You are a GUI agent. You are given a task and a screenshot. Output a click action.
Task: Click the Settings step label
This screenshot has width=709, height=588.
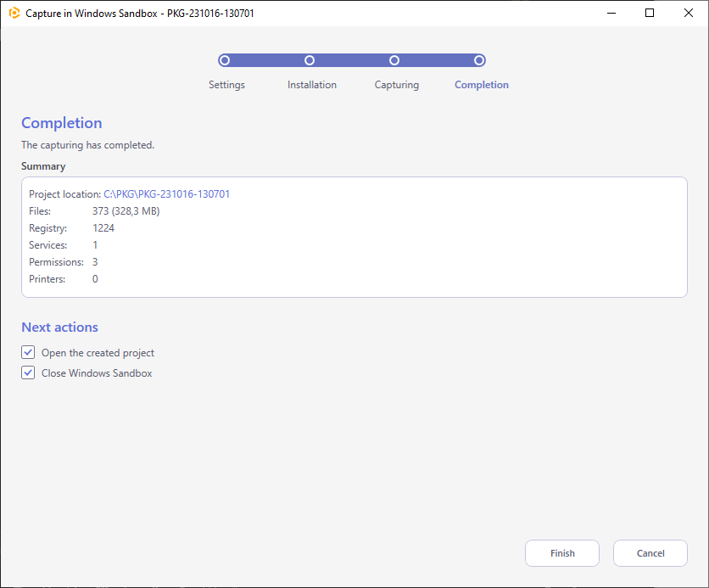point(226,85)
